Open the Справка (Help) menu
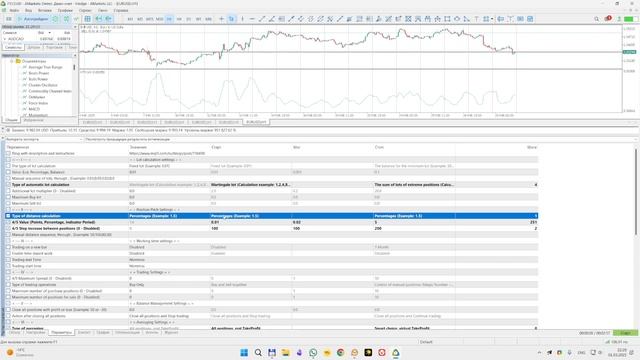This screenshot has height=360, width=640. click(121, 10)
